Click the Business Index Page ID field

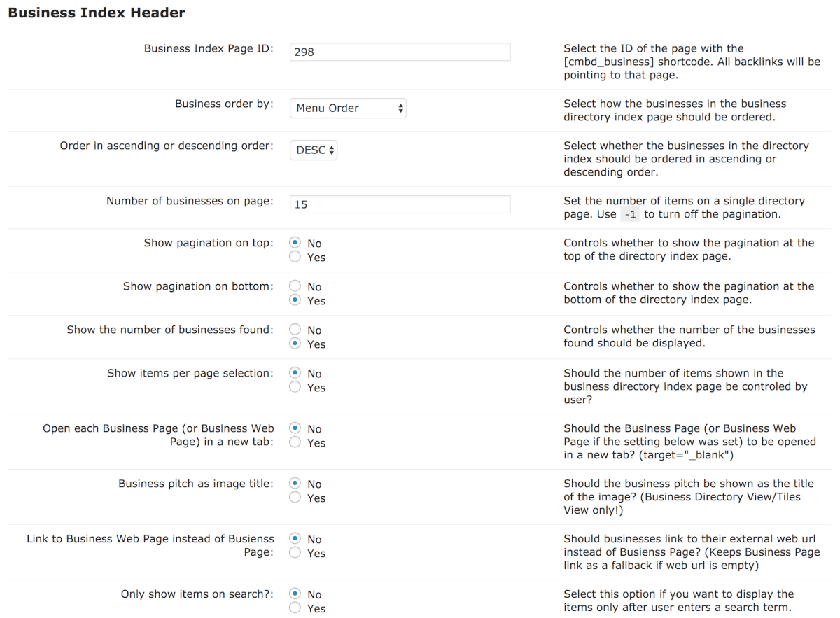[x=400, y=52]
